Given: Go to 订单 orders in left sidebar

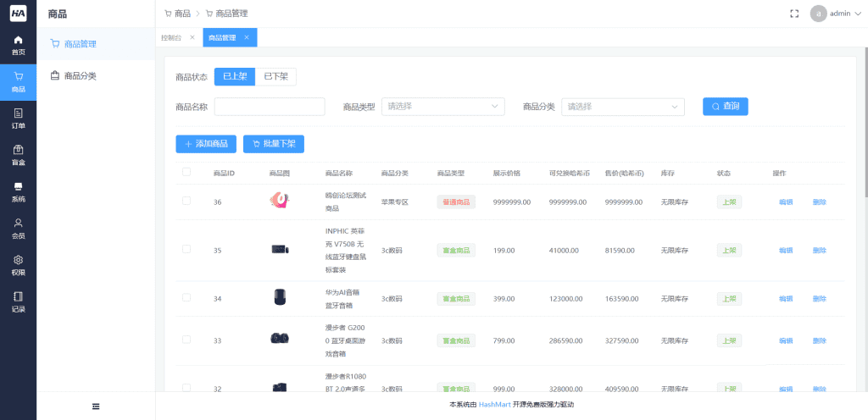Looking at the screenshot, I should tap(18, 119).
